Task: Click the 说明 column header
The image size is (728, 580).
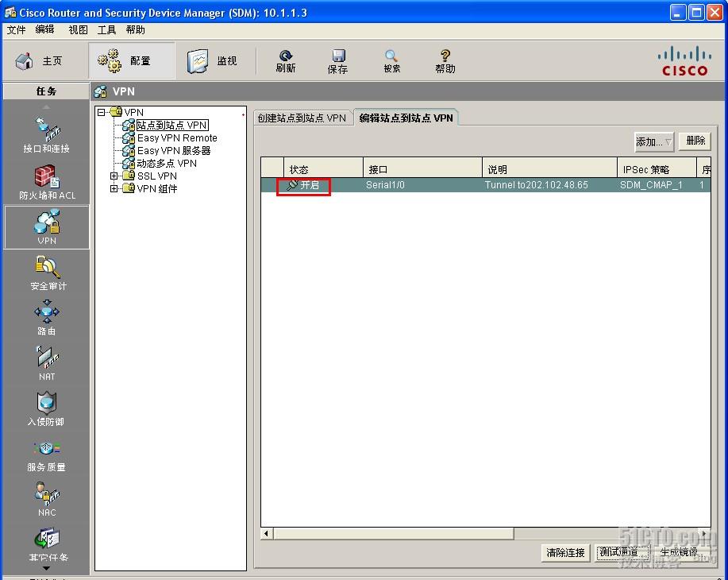Action: 549,169
